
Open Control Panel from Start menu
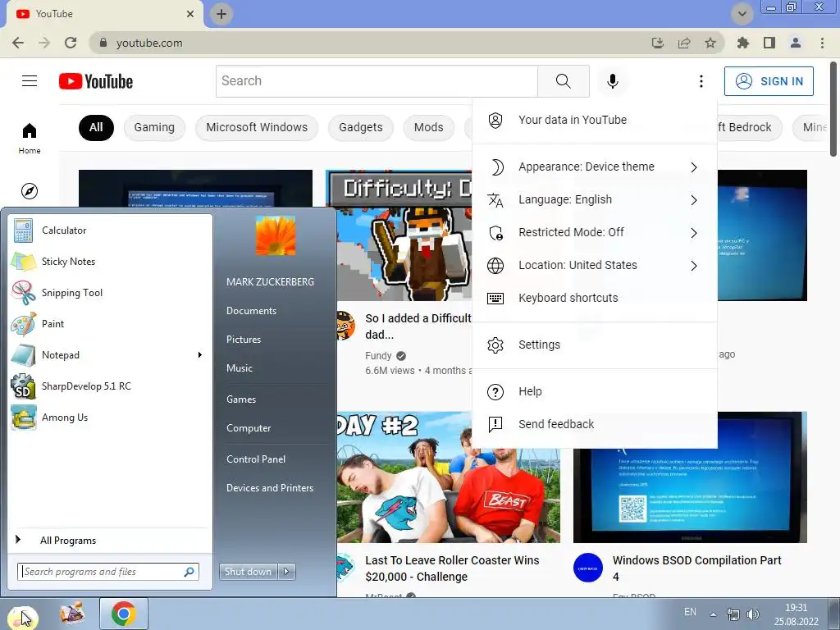click(256, 459)
